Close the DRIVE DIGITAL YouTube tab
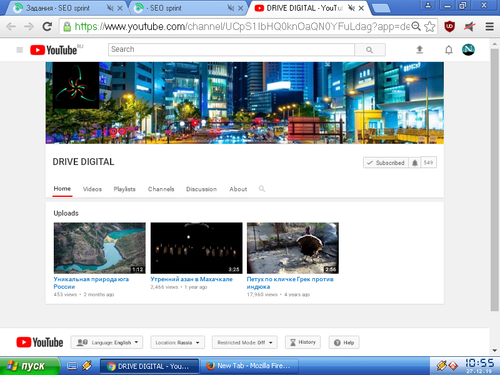The width and height of the screenshot is (500, 375). [x=361, y=8]
